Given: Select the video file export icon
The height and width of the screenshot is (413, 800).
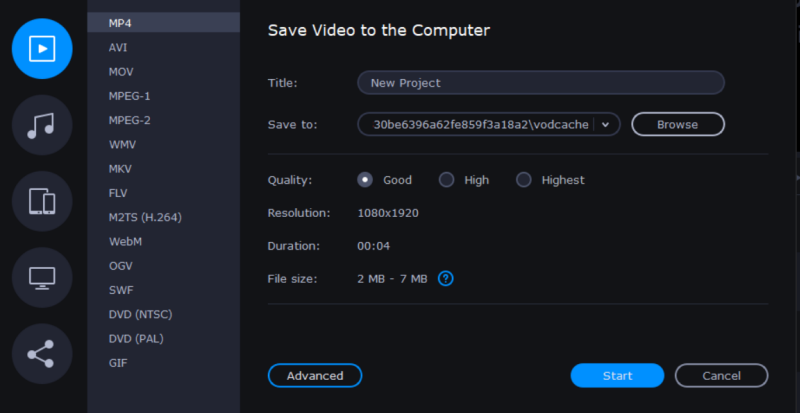Looking at the screenshot, I should coord(42,48).
